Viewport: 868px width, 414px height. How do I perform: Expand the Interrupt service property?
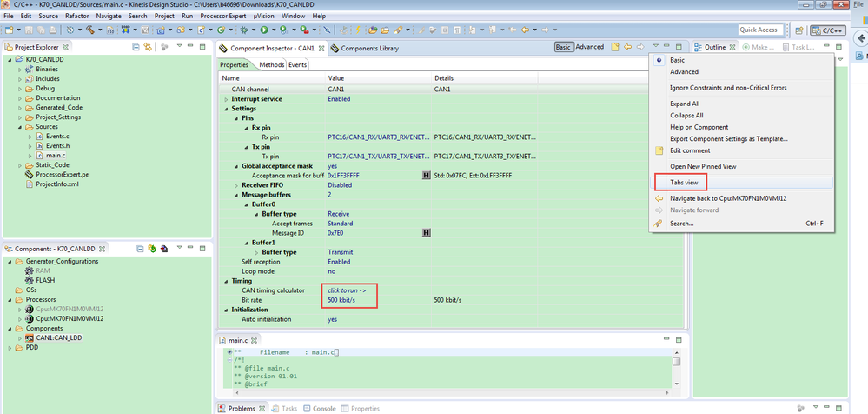[x=226, y=99]
